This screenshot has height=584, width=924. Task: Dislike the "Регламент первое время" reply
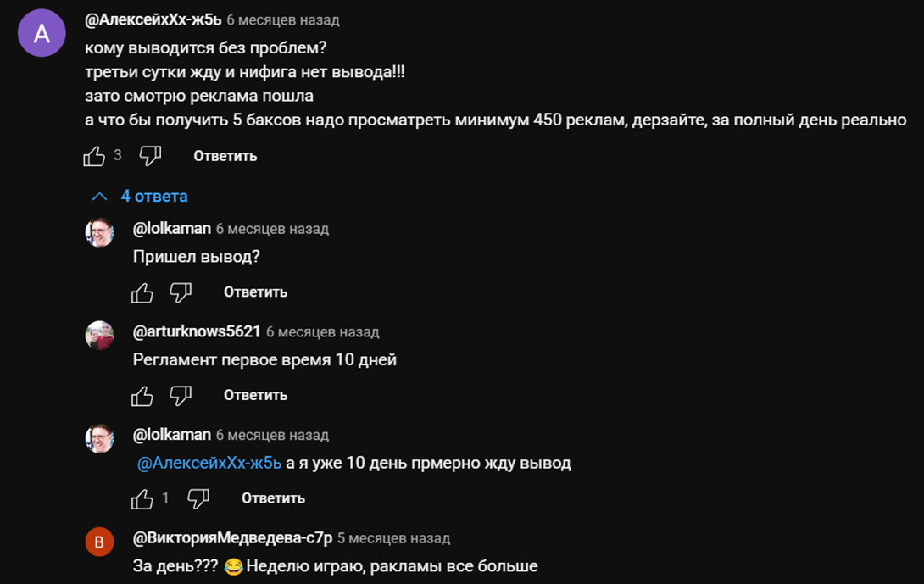[x=181, y=396]
